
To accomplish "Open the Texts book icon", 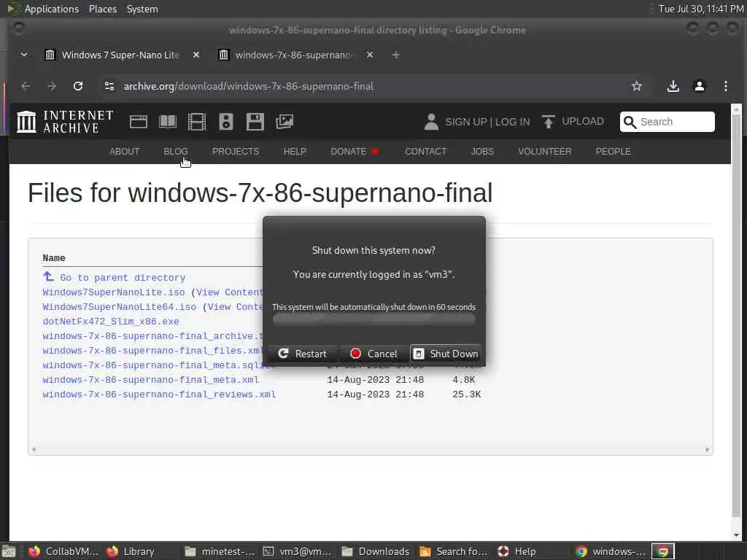I will [x=167, y=122].
